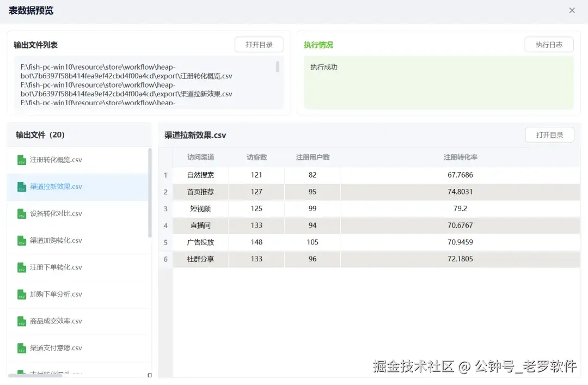The image size is (588, 385).
Task: Select 注册转化概览.csv file
Action: pyautogui.click(x=78, y=160)
